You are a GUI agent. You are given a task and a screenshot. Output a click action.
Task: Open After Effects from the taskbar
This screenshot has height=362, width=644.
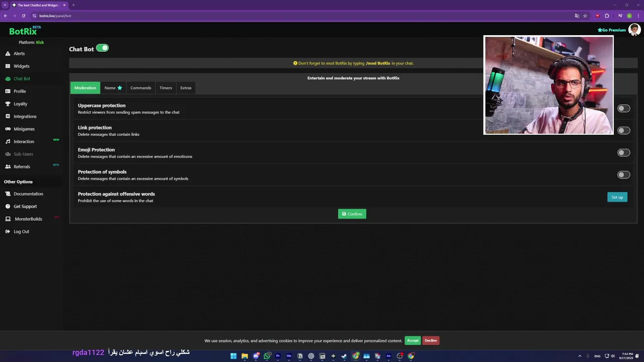(x=388, y=356)
